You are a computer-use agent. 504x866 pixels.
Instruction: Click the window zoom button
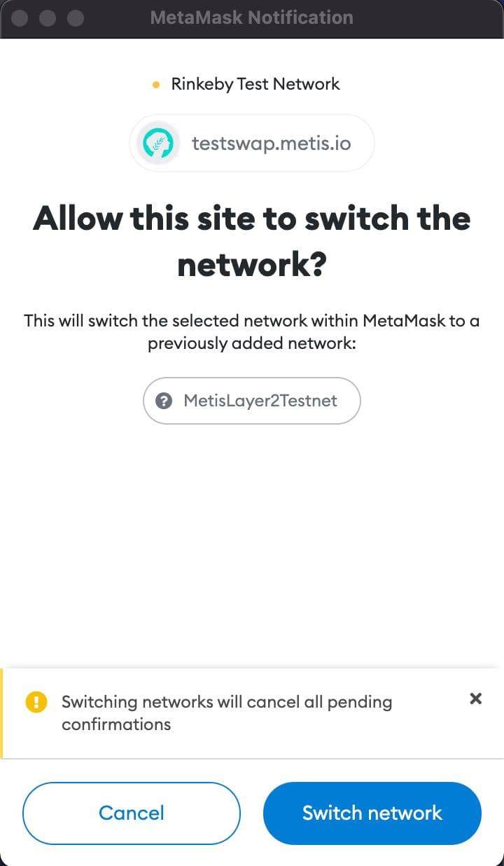pos(76,18)
